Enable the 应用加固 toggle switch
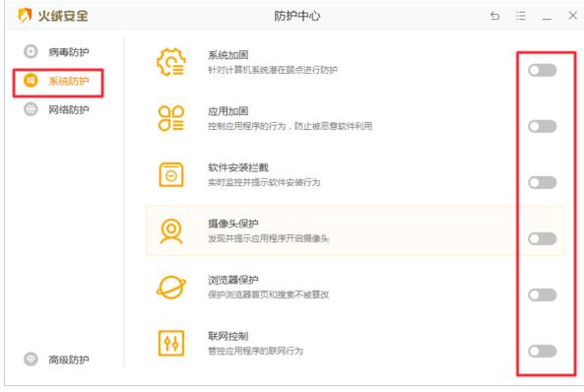 543,126
